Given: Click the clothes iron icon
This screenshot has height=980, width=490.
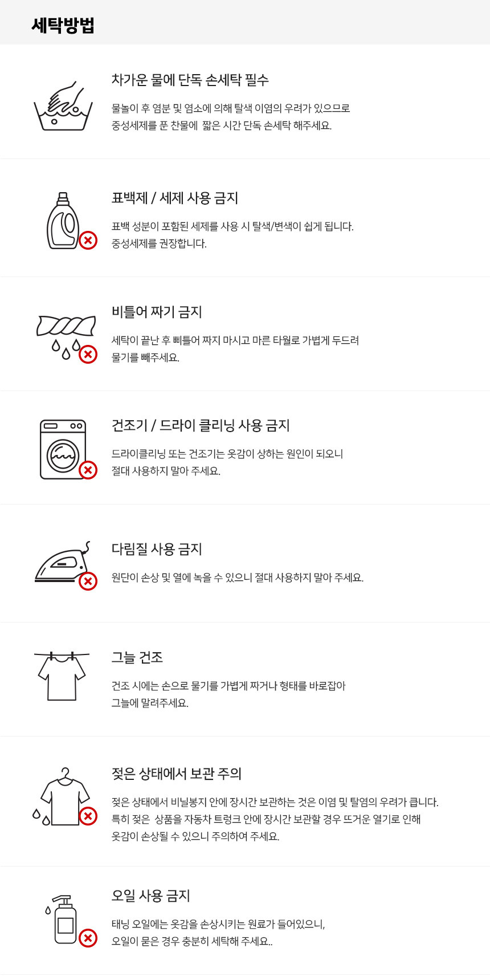Looking at the screenshot, I should pyautogui.click(x=62, y=564).
